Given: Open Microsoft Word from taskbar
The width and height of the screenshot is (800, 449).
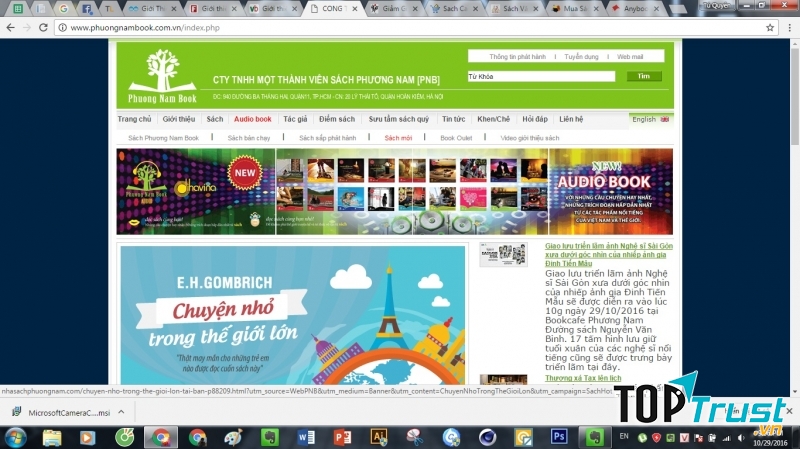Looking at the screenshot, I should [x=306, y=438].
